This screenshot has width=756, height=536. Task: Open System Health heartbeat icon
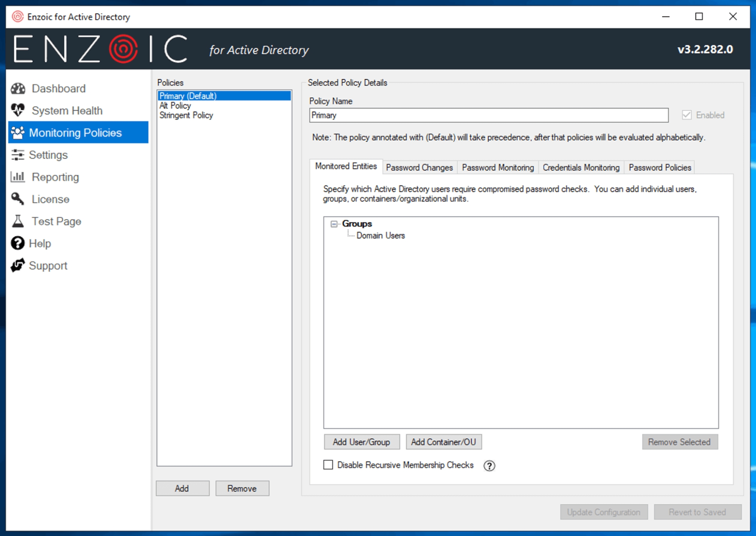(x=18, y=110)
